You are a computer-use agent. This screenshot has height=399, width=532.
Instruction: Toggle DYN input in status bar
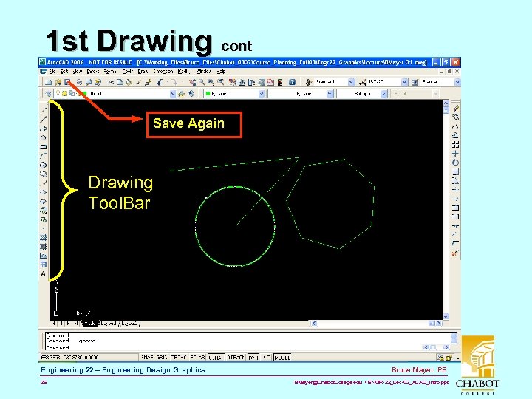tap(253, 358)
